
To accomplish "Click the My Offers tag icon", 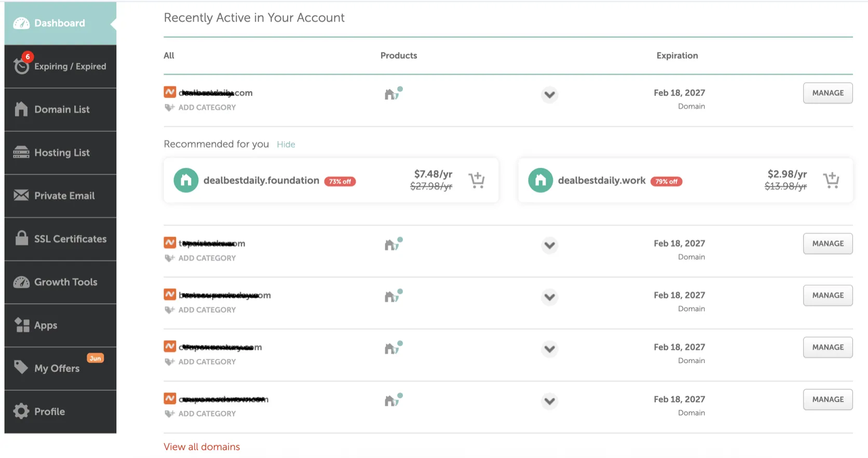I will [21, 367].
